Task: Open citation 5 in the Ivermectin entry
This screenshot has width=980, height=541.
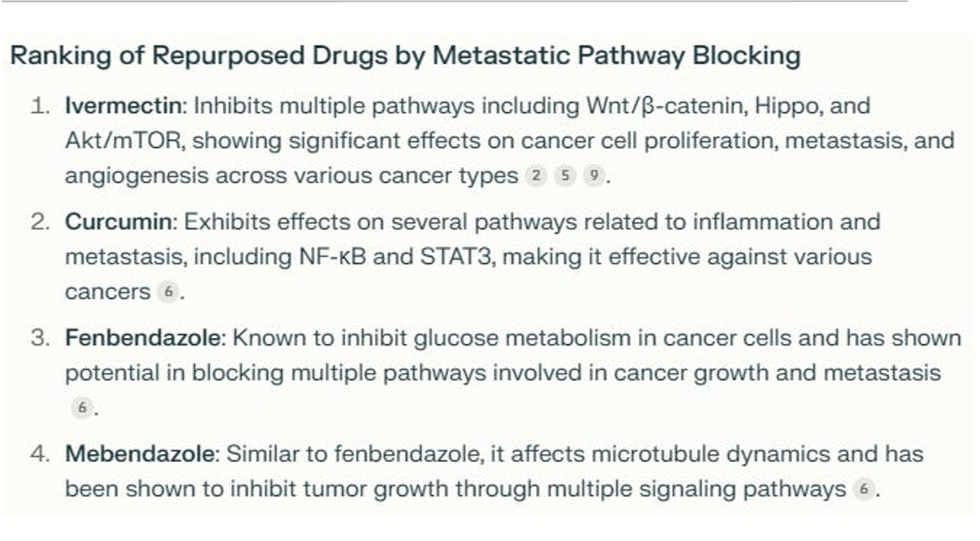Action: (x=565, y=176)
